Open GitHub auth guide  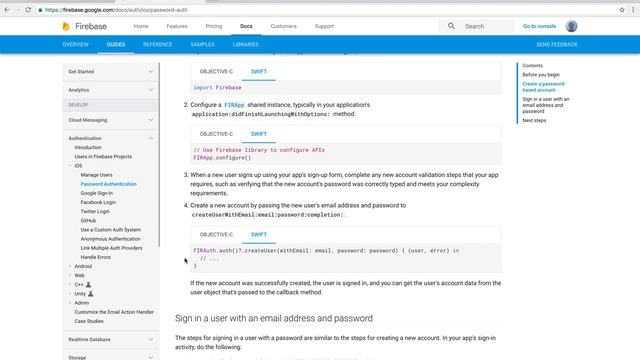coord(88,220)
